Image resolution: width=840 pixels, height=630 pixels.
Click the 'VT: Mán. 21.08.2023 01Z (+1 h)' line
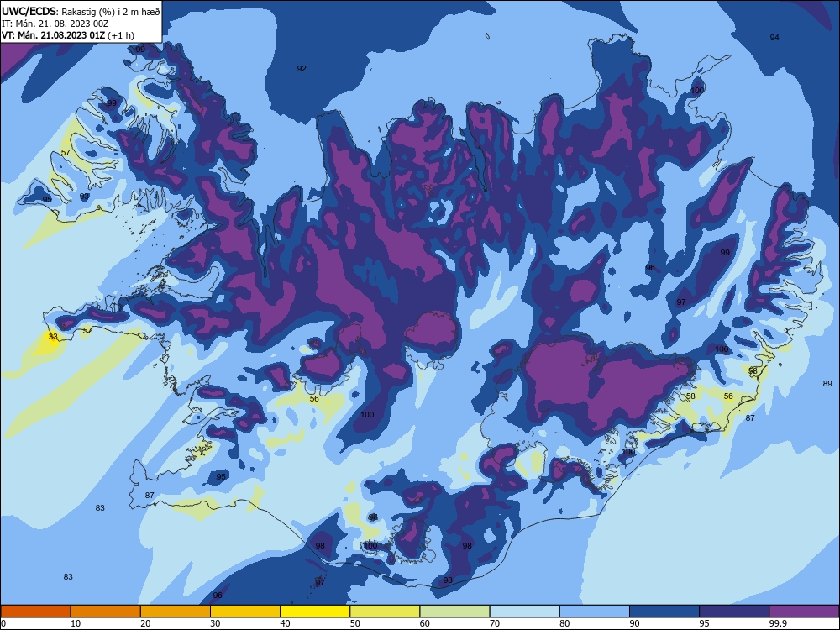[x=68, y=35]
